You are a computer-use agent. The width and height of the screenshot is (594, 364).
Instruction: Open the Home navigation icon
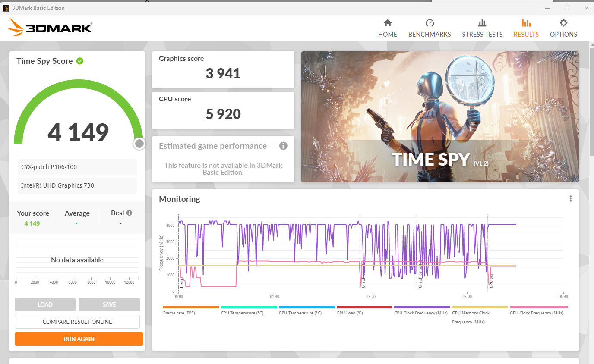tap(387, 23)
